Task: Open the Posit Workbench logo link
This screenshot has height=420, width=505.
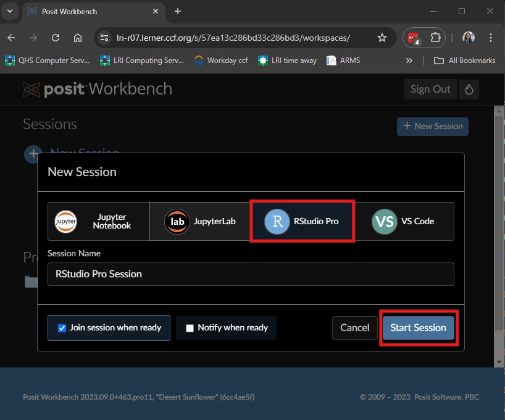Action: [x=98, y=90]
